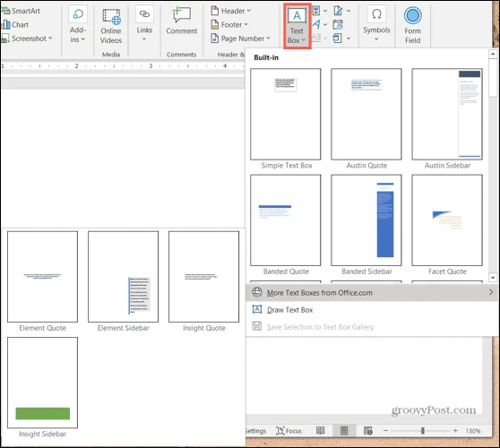Open the Text Box dropdown button
Viewport: 500px width, 448px height.
click(x=297, y=26)
